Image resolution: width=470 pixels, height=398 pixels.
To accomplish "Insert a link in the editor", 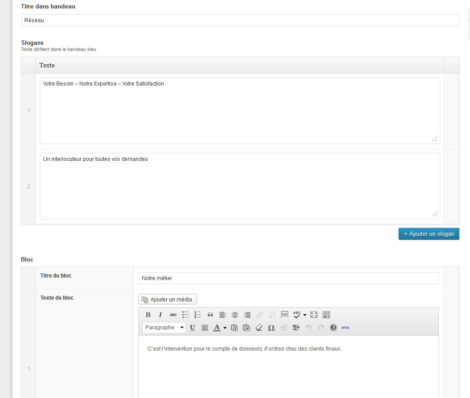I will click(260, 315).
